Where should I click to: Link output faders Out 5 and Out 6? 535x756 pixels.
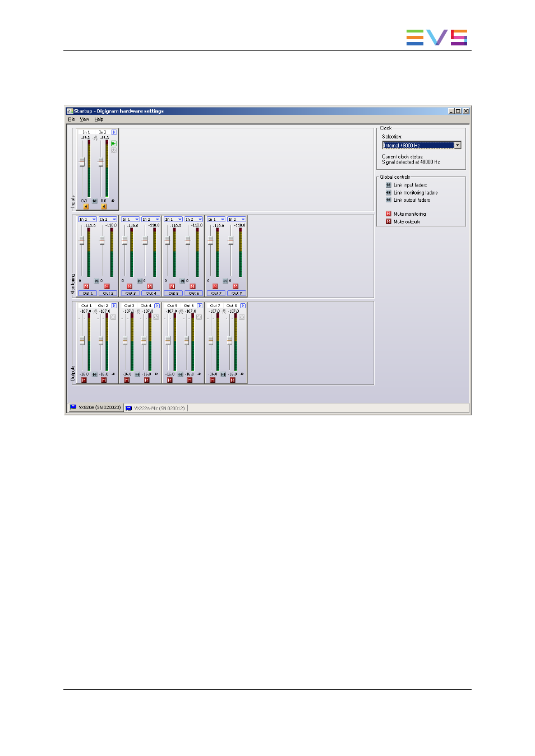[x=180, y=374]
